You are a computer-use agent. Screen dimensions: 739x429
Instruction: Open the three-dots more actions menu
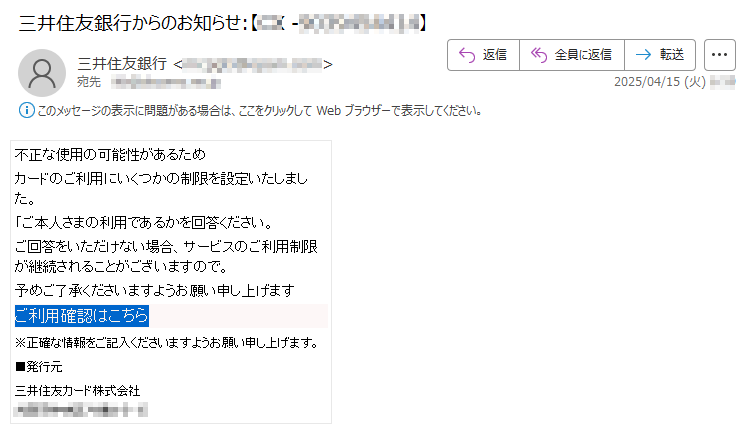tap(719, 55)
